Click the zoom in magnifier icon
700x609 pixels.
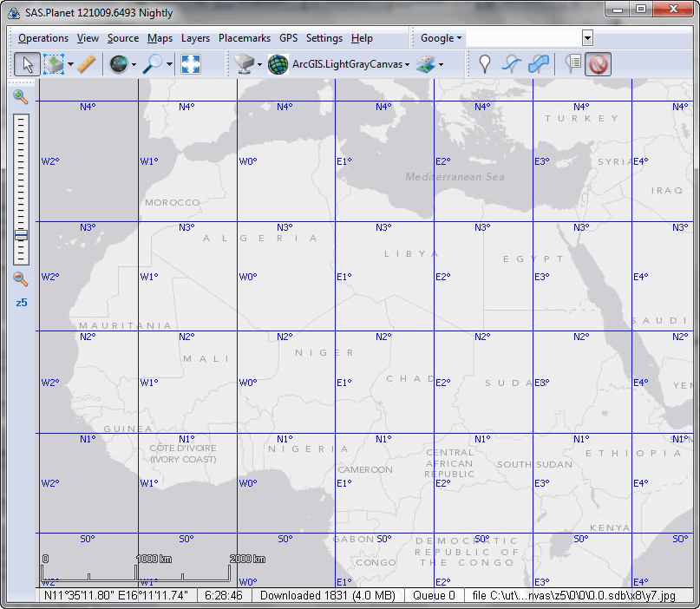[21, 97]
